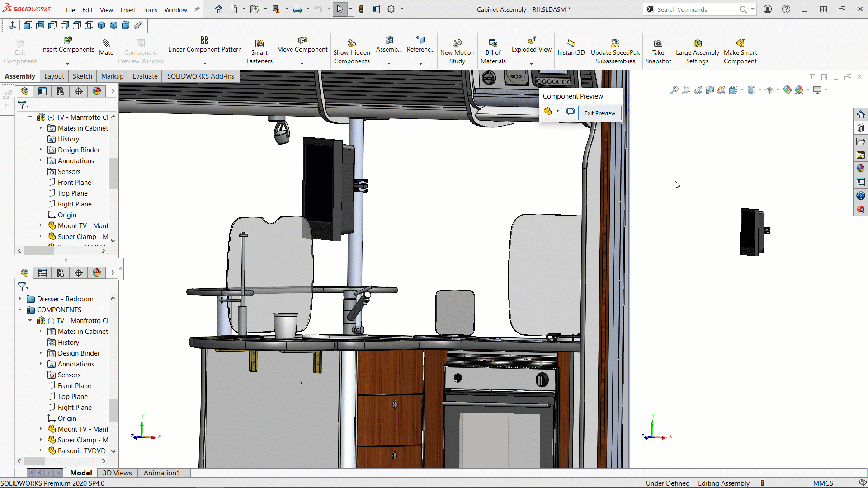Expand Super Clamp in upper tree

tap(40, 236)
